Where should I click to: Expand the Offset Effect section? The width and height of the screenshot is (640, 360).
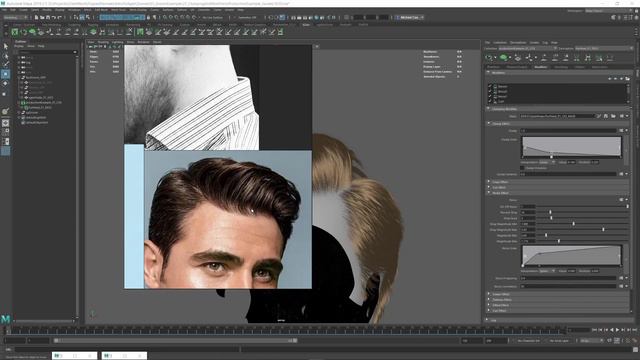point(489,305)
